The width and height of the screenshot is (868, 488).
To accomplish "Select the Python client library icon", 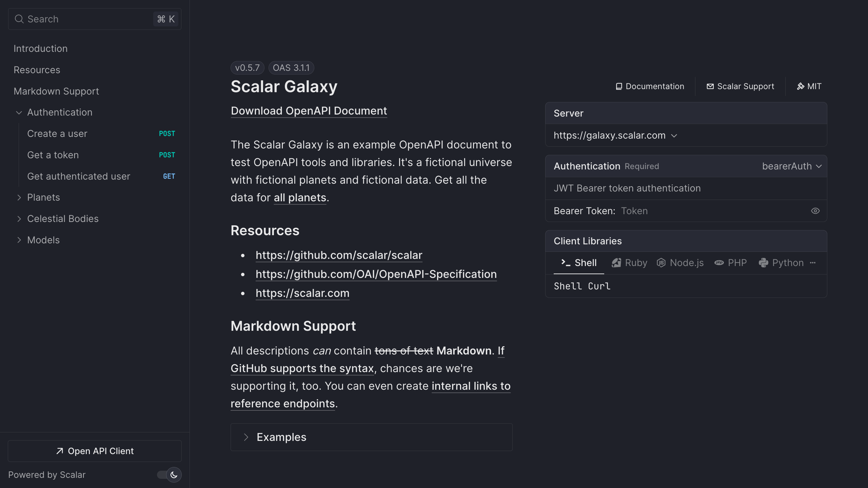I will (764, 263).
